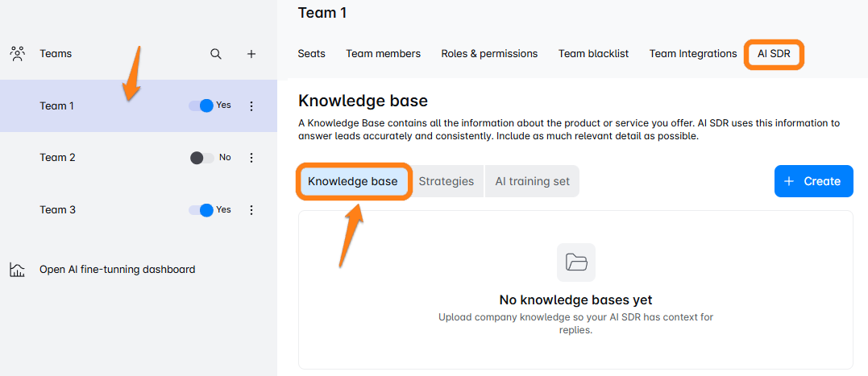Enable the Team 2 switch

click(201, 158)
